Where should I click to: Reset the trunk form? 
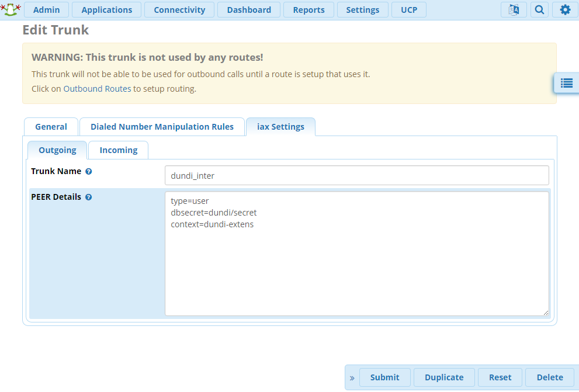pos(500,377)
